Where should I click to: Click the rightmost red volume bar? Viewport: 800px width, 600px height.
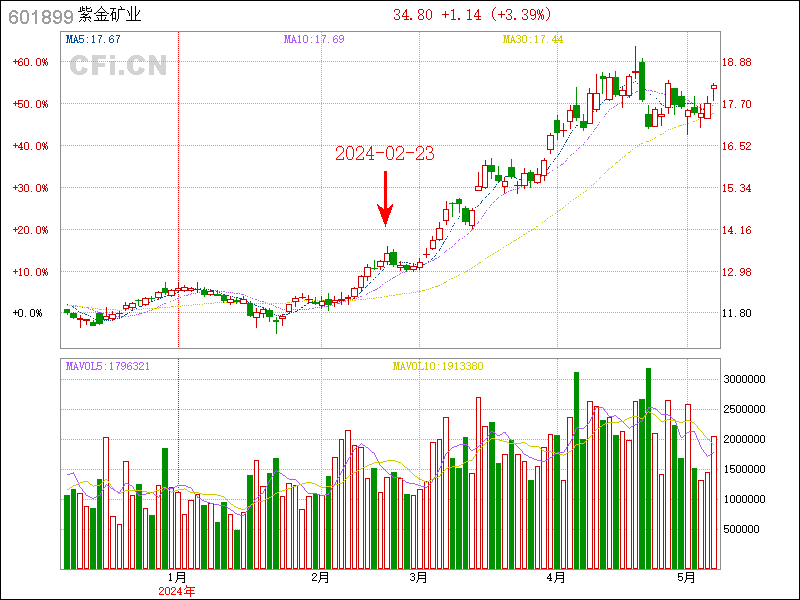[x=714, y=503]
